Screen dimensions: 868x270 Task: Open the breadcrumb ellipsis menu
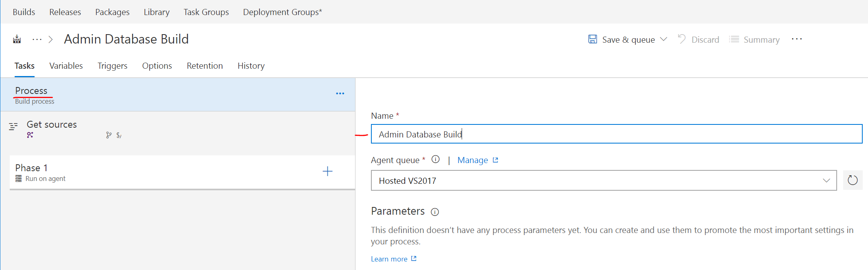pyautogui.click(x=37, y=39)
